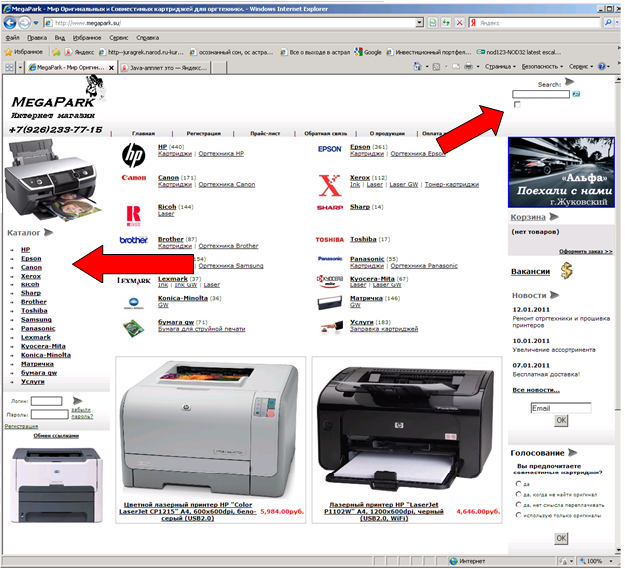Click the Google favorites bar link
The height and width of the screenshot is (569, 625).
(x=368, y=52)
